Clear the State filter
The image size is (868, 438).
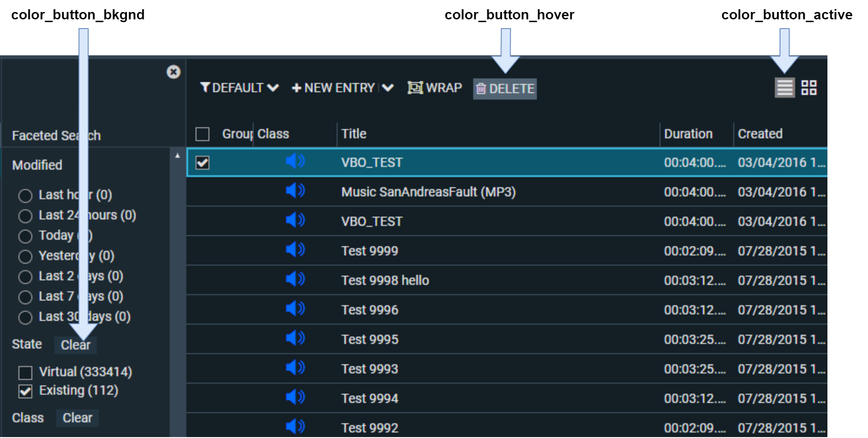76,345
